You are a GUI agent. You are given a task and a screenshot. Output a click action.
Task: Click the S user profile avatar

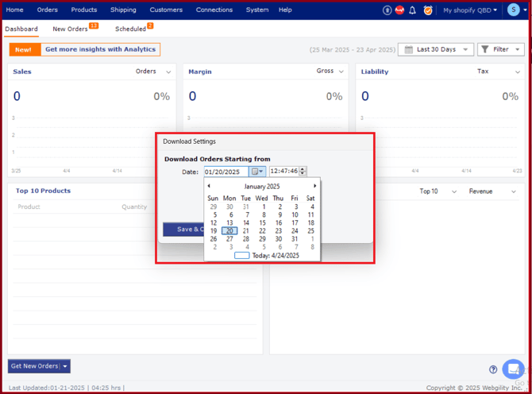coord(513,10)
